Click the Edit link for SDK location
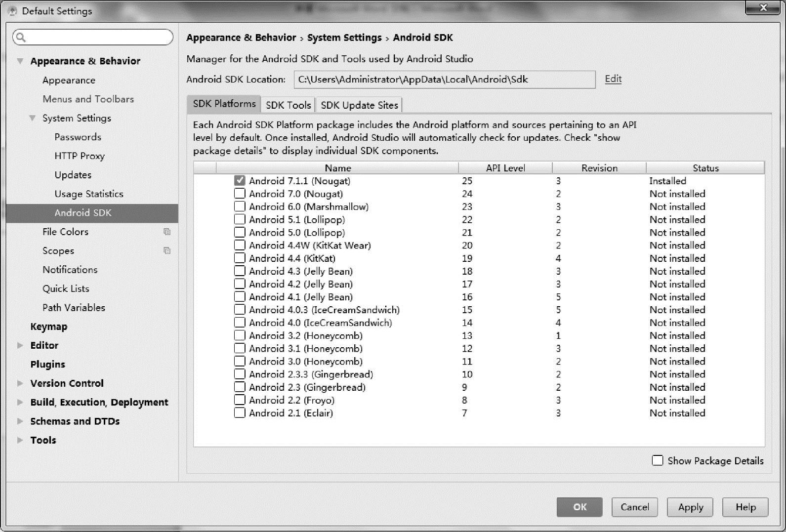 coord(613,79)
